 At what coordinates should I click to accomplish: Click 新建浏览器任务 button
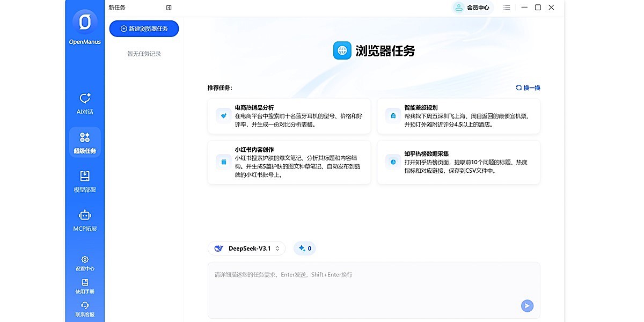point(144,28)
